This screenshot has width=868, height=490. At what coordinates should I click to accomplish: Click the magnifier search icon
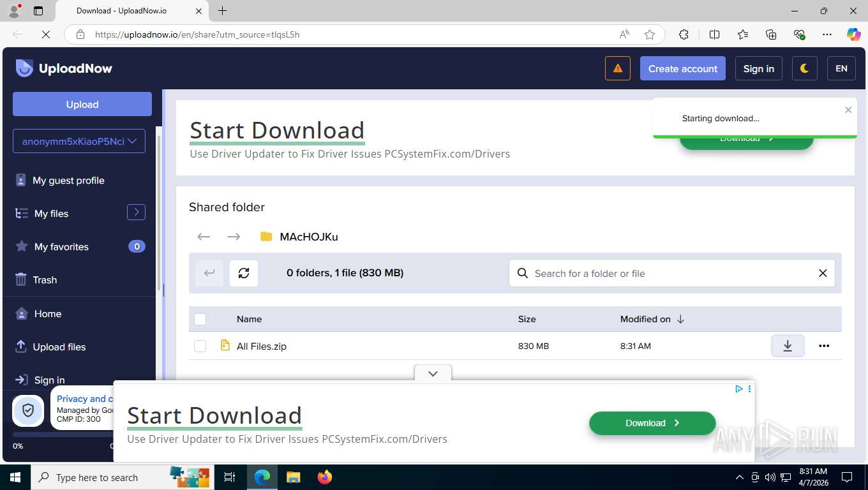click(x=523, y=273)
